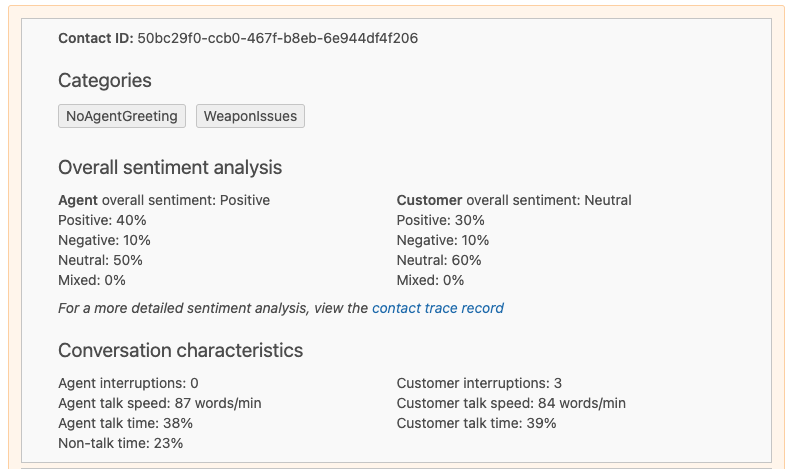This screenshot has height=469, width=793.
Task: Click the Customer overall sentiment Neutral line
Action: tap(514, 200)
